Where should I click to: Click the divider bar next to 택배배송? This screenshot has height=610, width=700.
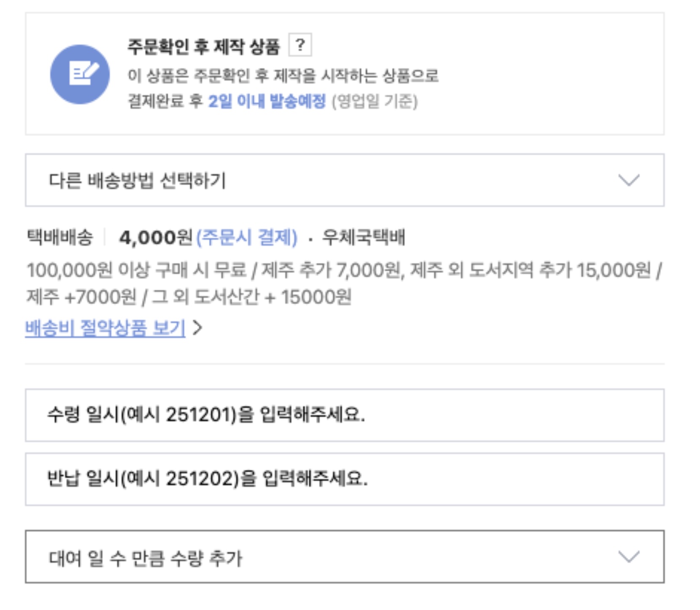click(104, 238)
